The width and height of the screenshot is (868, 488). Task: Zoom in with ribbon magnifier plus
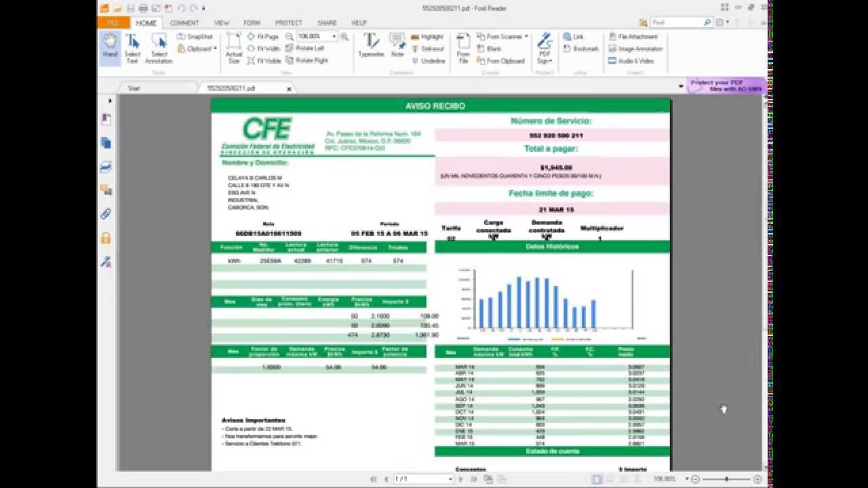coord(344,37)
